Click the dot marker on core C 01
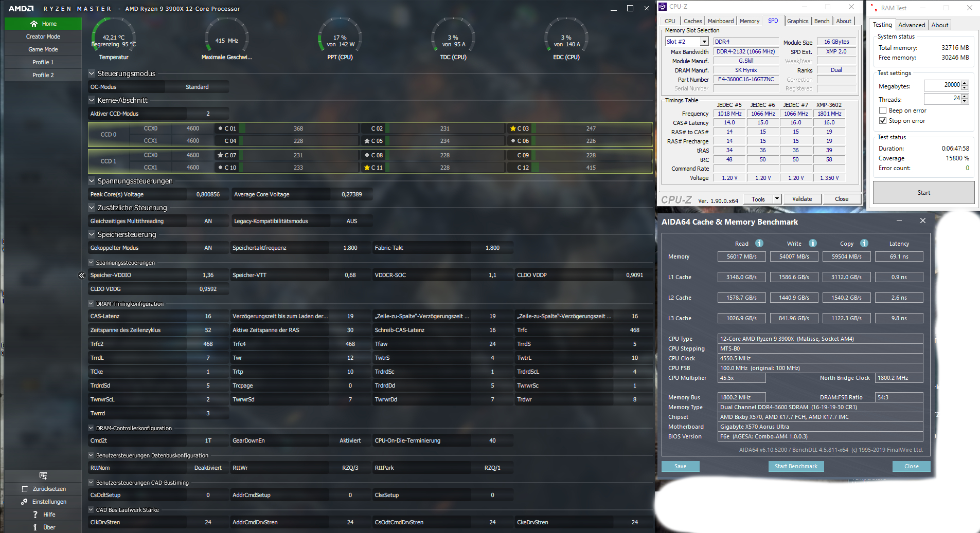 pos(220,128)
